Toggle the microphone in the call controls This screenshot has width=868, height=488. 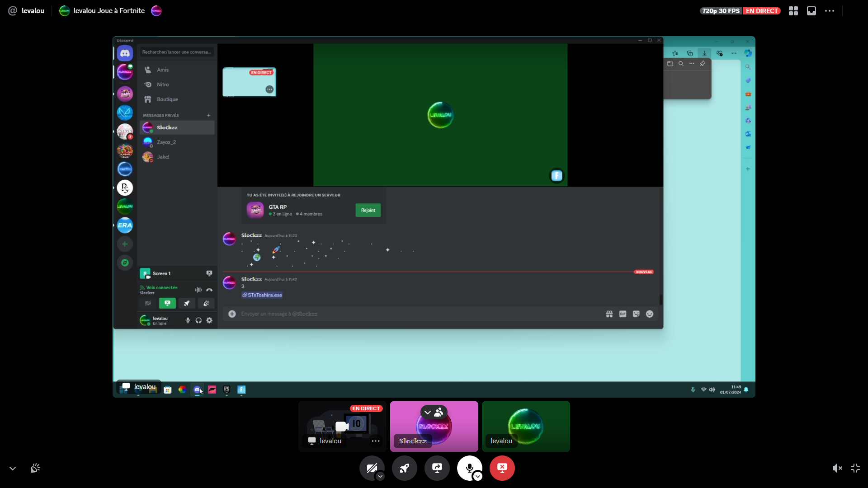(x=469, y=468)
